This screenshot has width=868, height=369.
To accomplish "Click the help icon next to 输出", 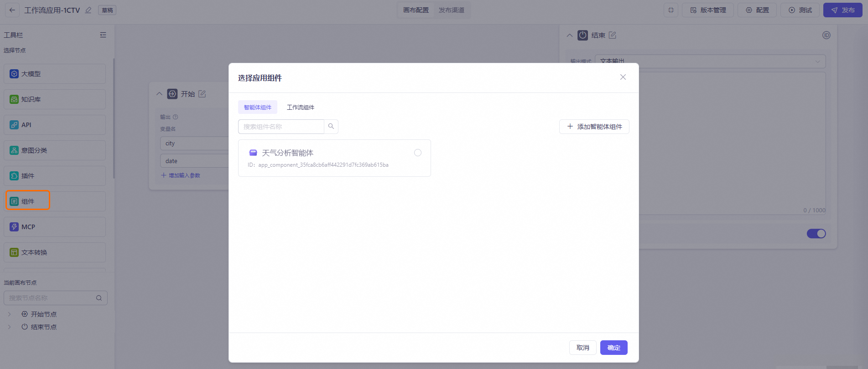I will pos(176,117).
